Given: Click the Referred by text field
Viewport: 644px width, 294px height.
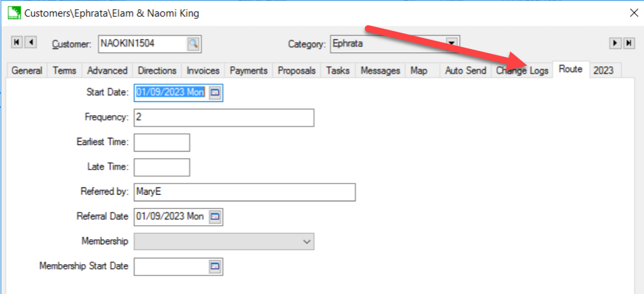Looking at the screenshot, I should pos(244,192).
